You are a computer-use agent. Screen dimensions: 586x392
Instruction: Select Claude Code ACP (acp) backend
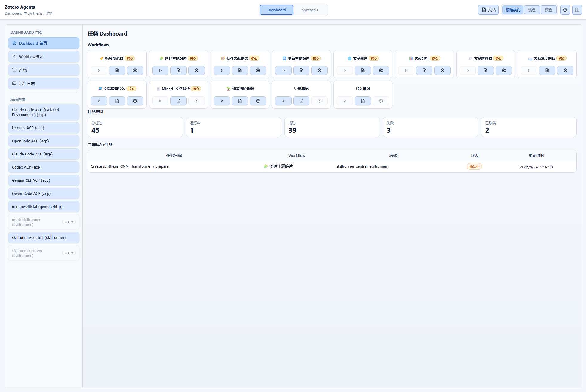coord(44,154)
